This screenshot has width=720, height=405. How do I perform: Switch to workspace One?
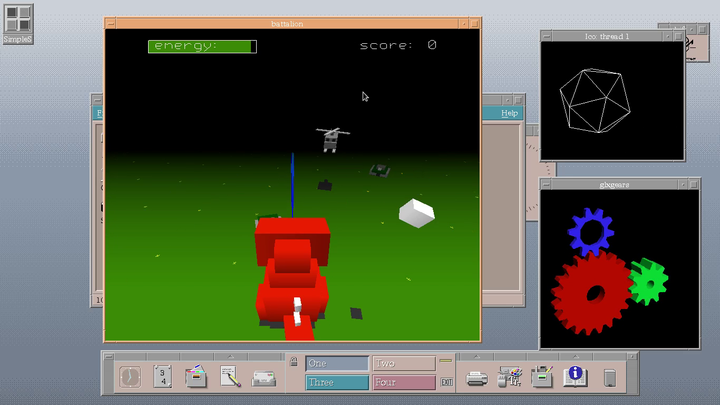click(x=337, y=364)
